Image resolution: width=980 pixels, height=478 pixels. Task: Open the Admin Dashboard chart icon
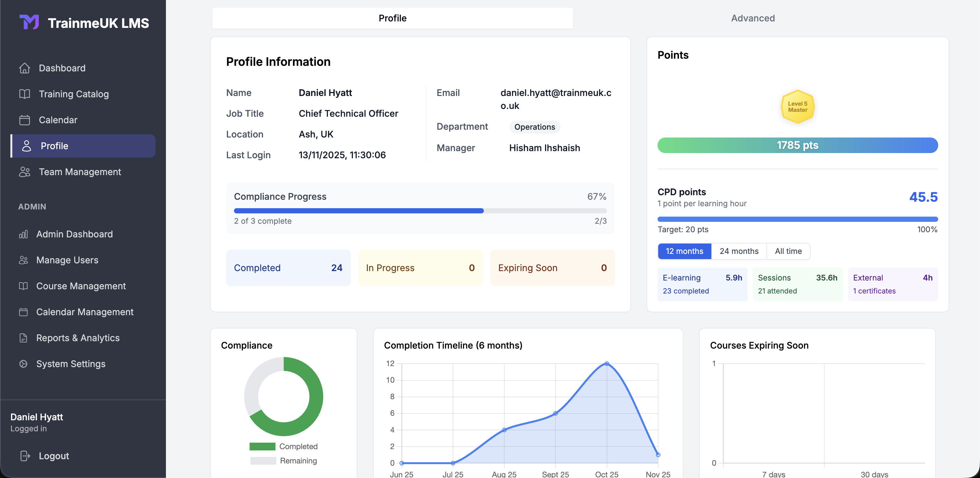pos(23,234)
